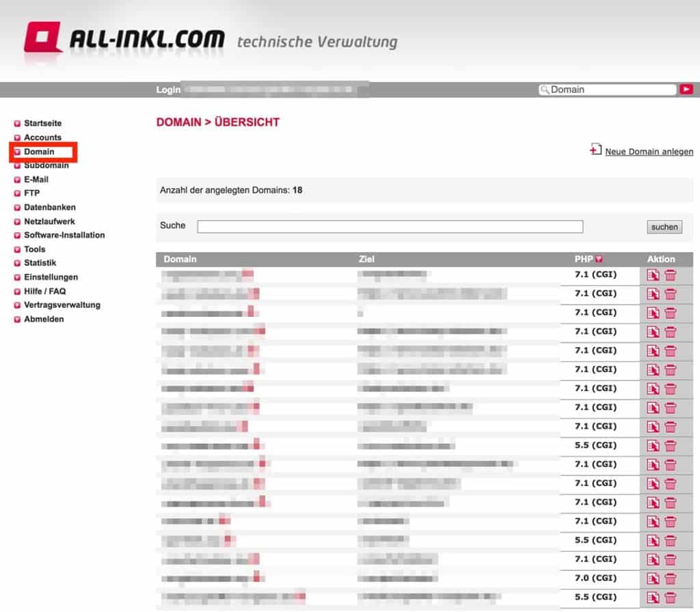This screenshot has width=700, height=612.
Task: Open the PHP version filter icon in table header
Action: tap(599, 259)
